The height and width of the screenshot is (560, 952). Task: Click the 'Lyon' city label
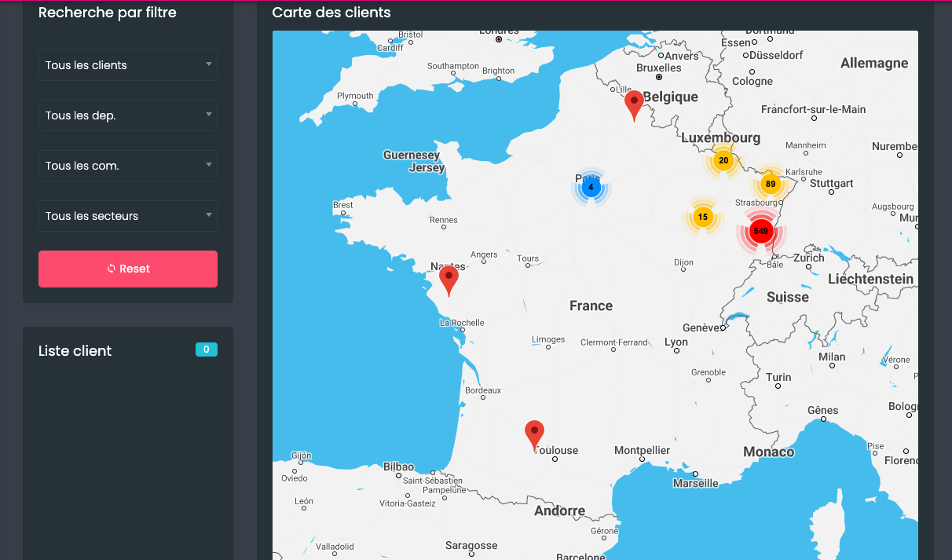point(676,342)
